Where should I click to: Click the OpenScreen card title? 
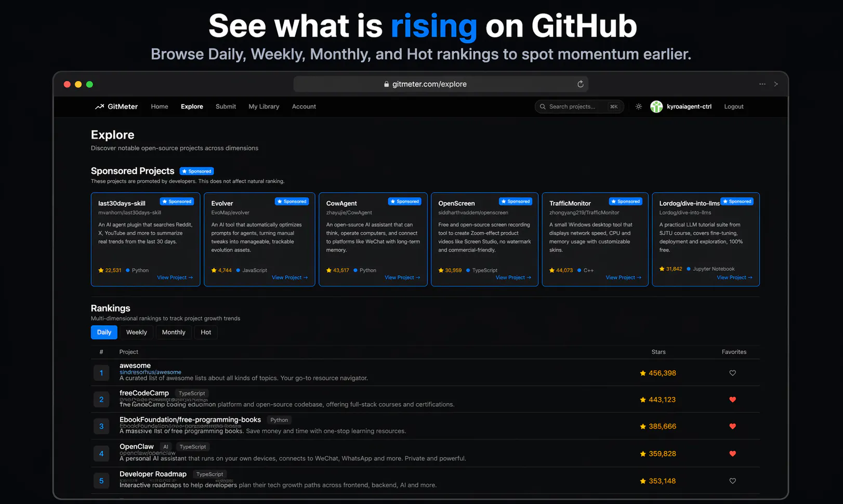pos(456,203)
